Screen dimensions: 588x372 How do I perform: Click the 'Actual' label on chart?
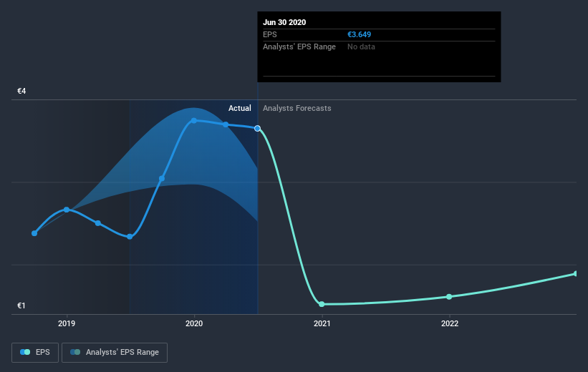coord(240,108)
